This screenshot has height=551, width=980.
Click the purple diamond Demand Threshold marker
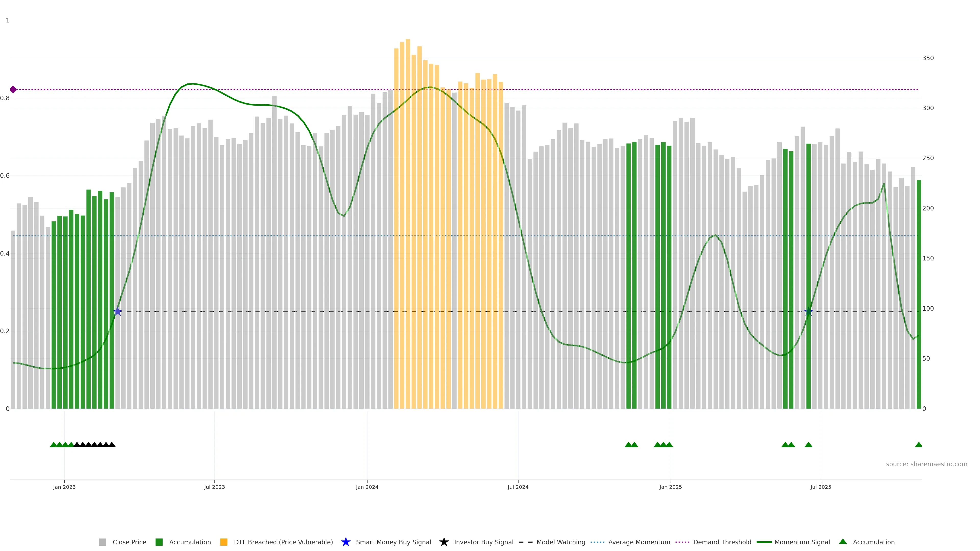(x=13, y=89)
